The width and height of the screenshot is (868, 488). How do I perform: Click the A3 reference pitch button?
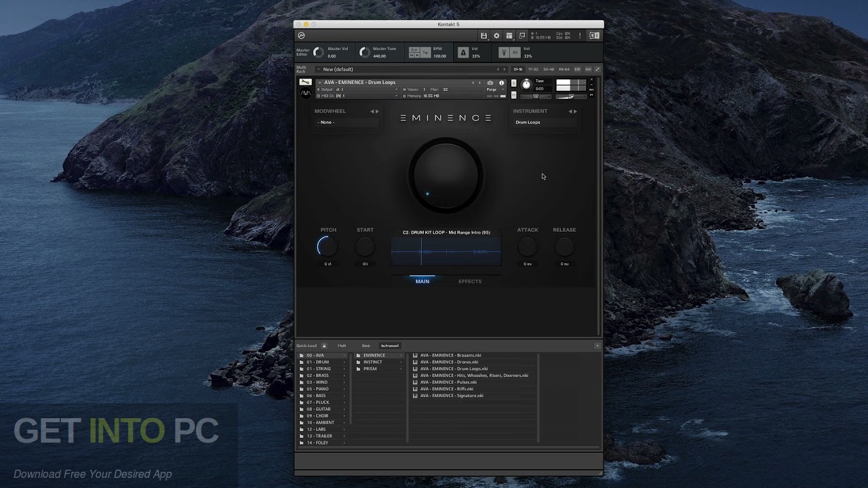point(515,52)
